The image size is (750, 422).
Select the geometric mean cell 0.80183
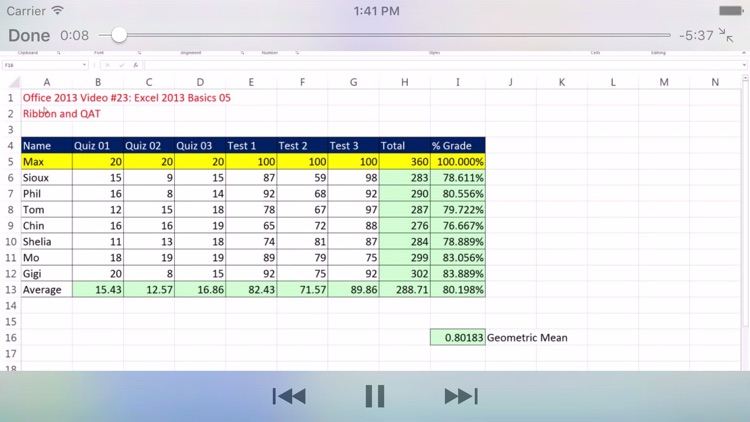pyautogui.click(x=458, y=337)
